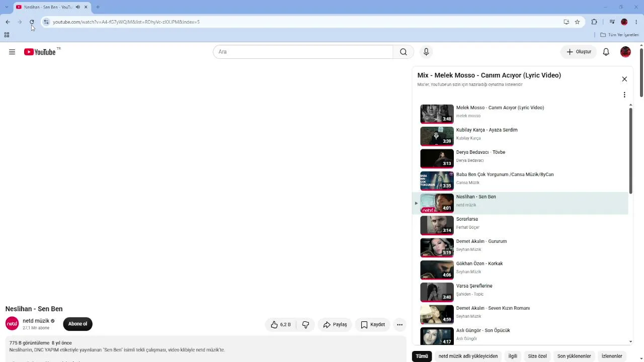Open the Chrome three-dot menu
The image size is (644, 362).
coord(636,22)
